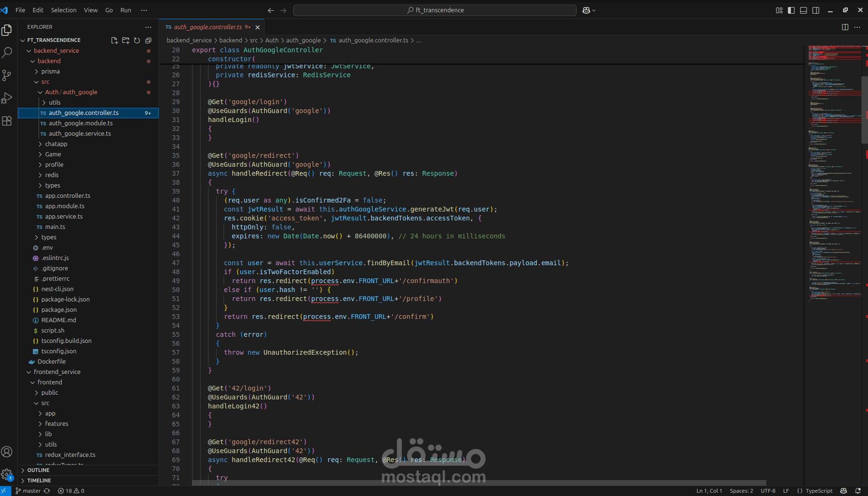Open the Accounts menu icon
Viewport: 868px width, 496px height.
tap(7, 452)
